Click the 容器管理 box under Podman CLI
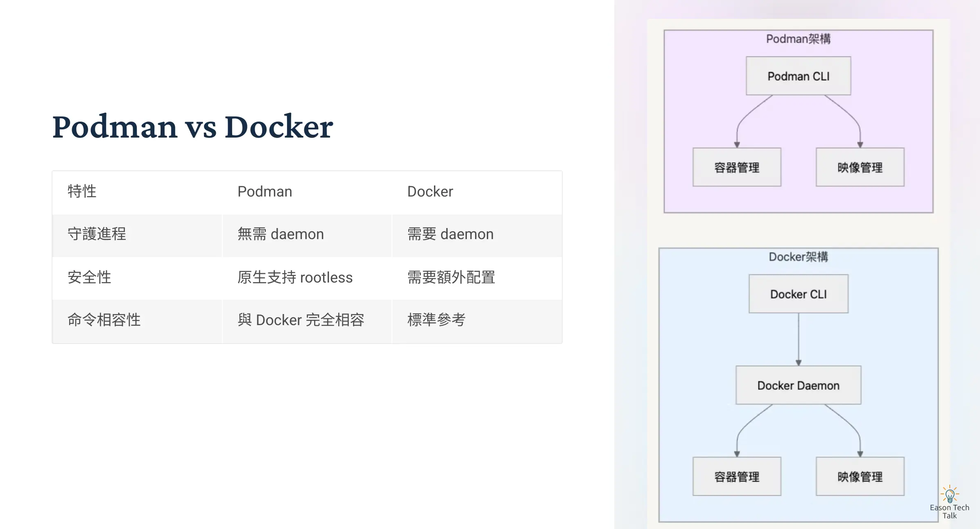The width and height of the screenshot is (980, 529). click(736, 167)
